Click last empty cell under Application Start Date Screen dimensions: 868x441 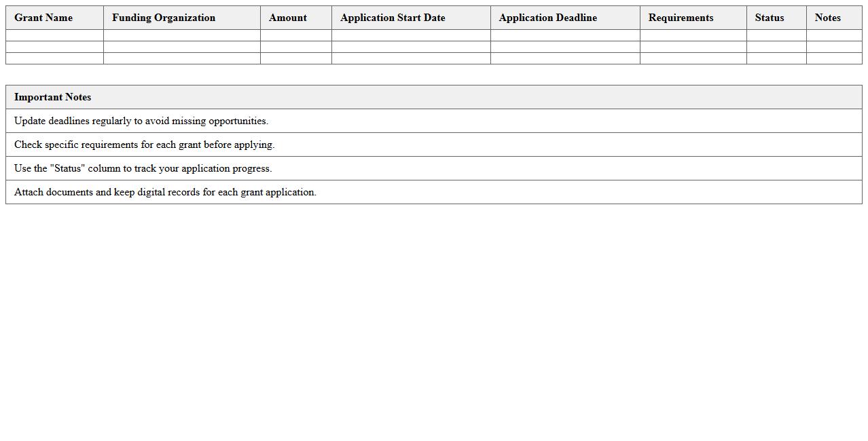pos(411,58)
